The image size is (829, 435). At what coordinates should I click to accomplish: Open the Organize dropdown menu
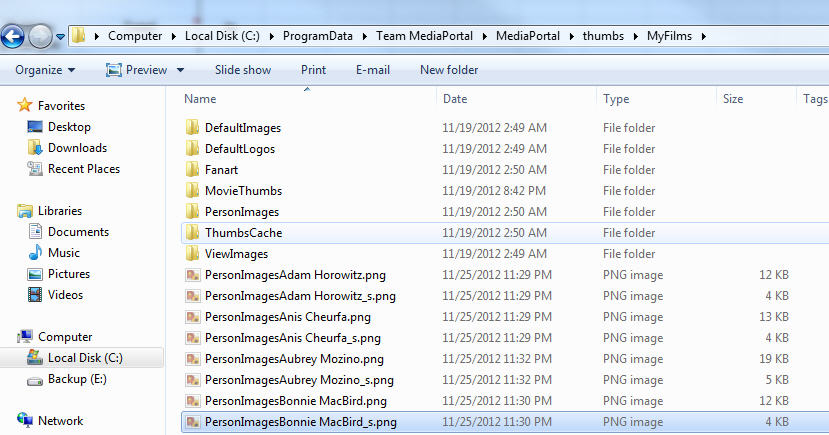tap(45, 70)
